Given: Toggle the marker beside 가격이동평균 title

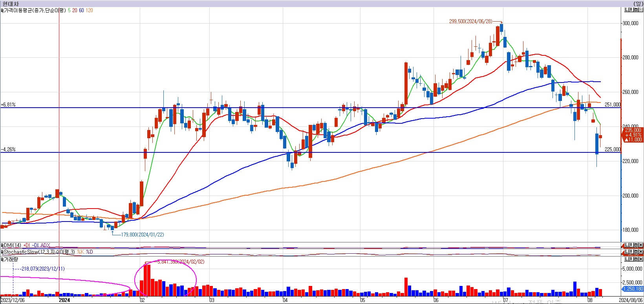Looking at the screenshot, I should (2, 10).
